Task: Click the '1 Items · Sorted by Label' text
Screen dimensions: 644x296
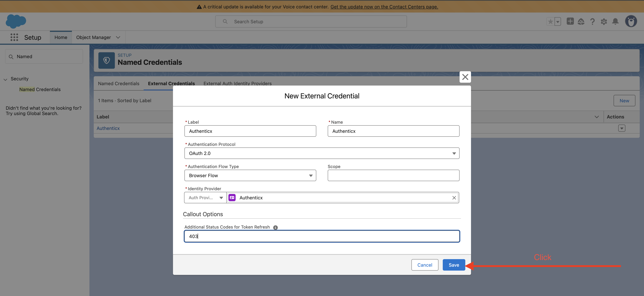Action: click(125, 101)
